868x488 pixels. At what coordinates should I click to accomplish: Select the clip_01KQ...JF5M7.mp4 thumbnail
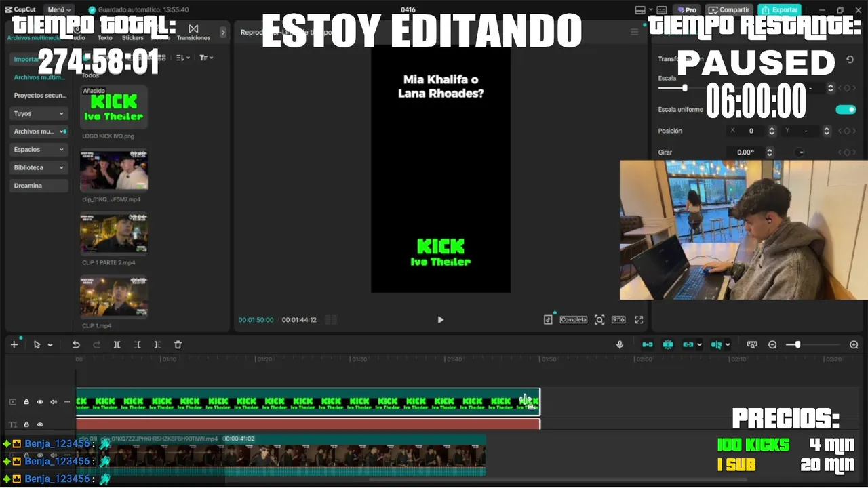[x=114, y=171]
